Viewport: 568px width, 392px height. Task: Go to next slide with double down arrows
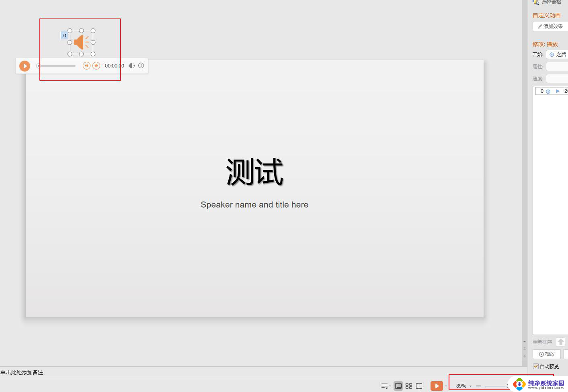(525, 356)
